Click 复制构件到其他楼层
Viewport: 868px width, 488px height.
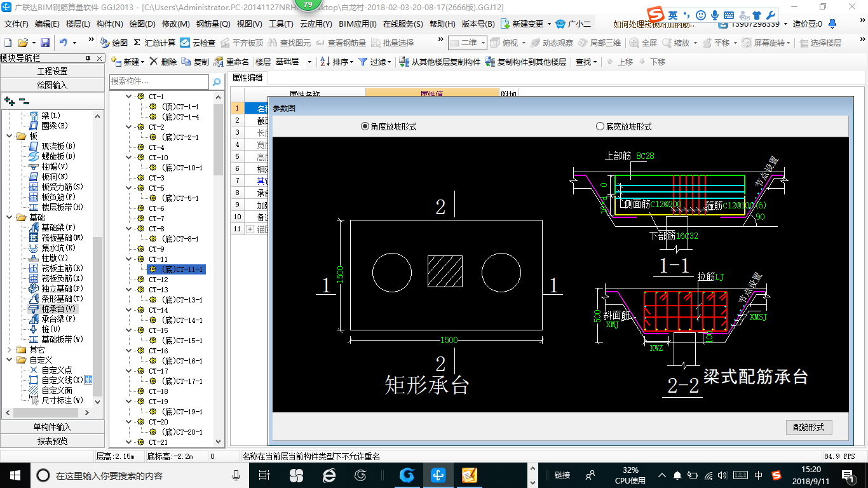coord(526,62)
